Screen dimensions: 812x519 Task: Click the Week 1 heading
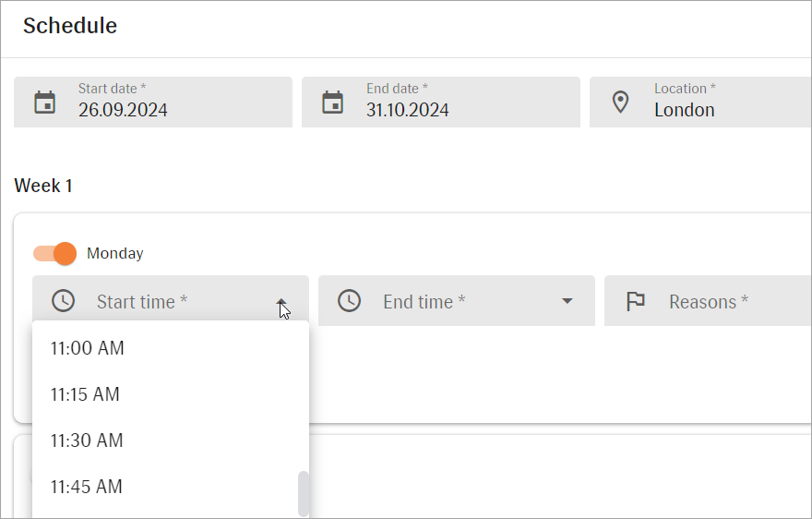click(x=43, y=186)
